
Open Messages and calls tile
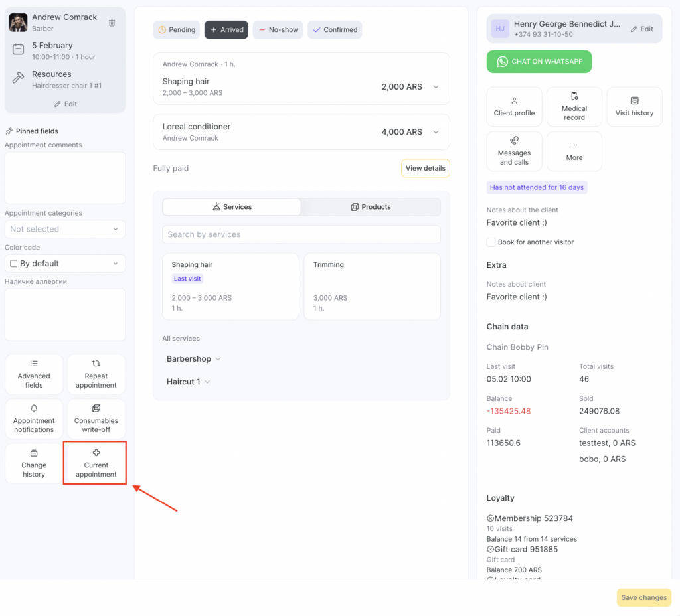(x=514, y=151)
